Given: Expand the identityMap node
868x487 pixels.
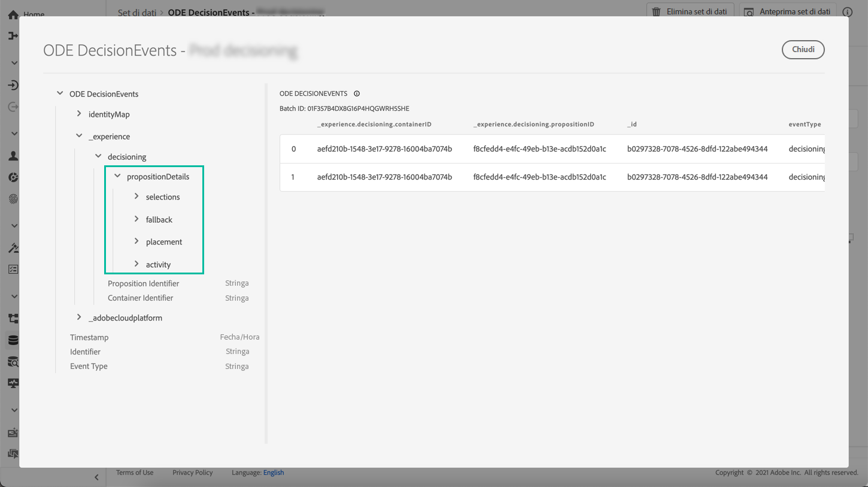Looking at the screenshot, I should coord(79,114).
